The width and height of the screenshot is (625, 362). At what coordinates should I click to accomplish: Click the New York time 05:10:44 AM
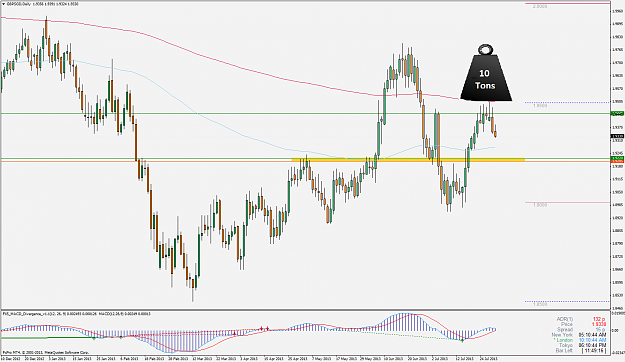[593, 335]
